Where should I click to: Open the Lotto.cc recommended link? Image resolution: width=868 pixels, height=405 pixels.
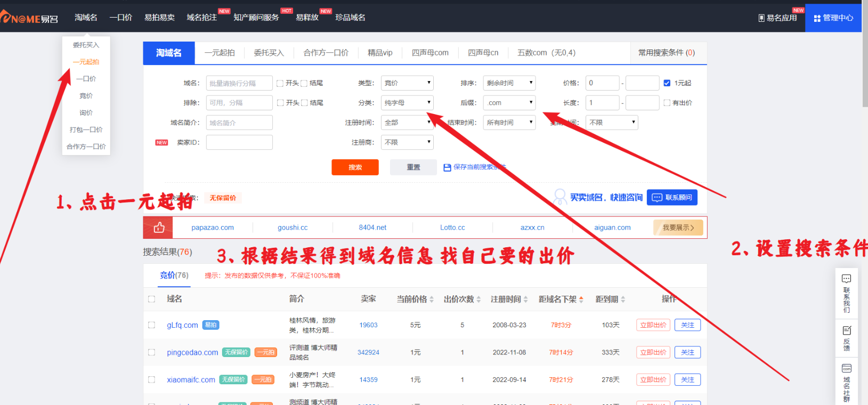[x=452, y=228]
